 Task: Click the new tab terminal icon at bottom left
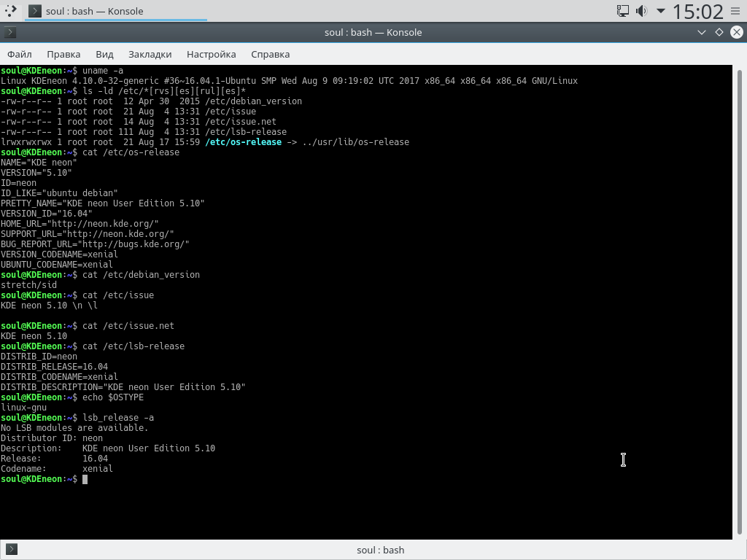click(12, 550)
